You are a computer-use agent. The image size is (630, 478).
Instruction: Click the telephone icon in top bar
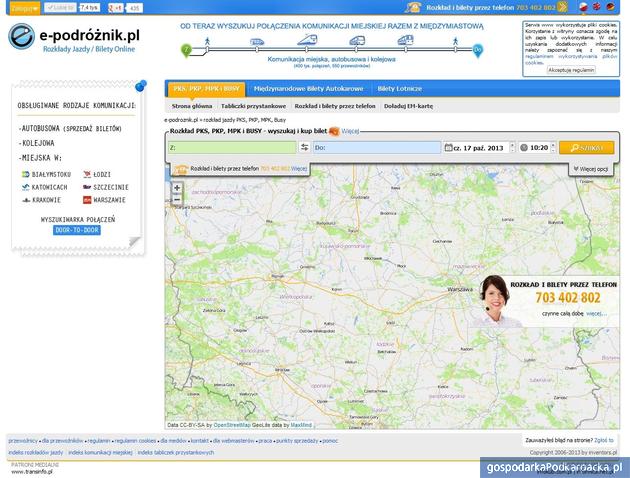pyautogui.click(x=413, y=7)
